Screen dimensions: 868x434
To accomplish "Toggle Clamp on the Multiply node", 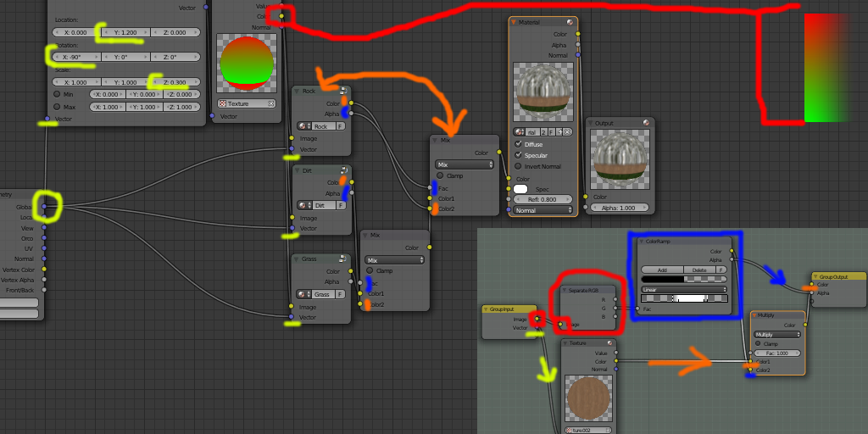I will coord(759,344).
